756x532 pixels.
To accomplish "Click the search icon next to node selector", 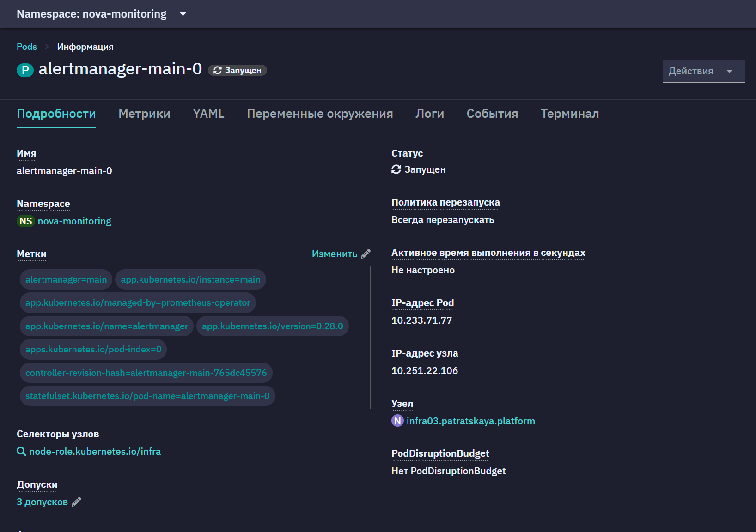I will (x=21, y=452).
